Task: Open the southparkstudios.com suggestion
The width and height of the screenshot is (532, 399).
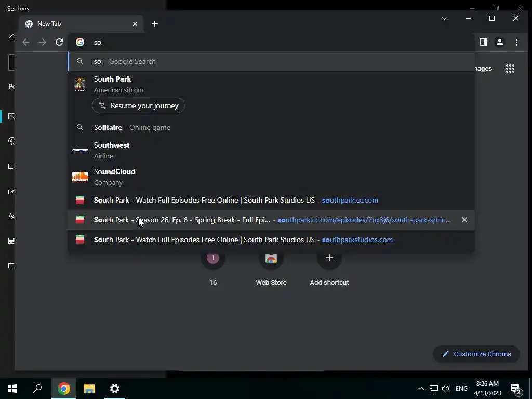Action: (x=271, y=240)
